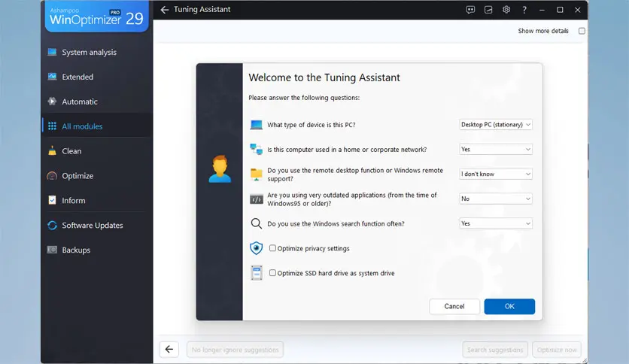Open the outdated applications dropdown showing No
The width and height of the screenshot is (629, 364).
(496, 199)
